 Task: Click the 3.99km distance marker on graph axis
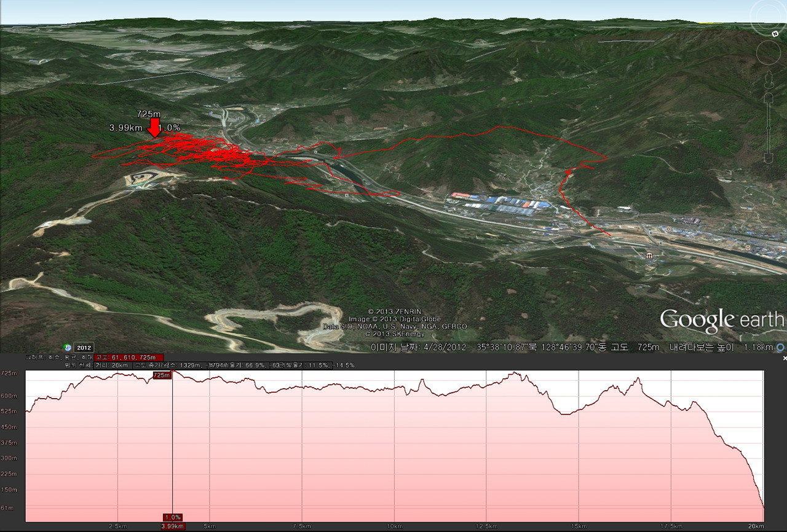point(173,526)
